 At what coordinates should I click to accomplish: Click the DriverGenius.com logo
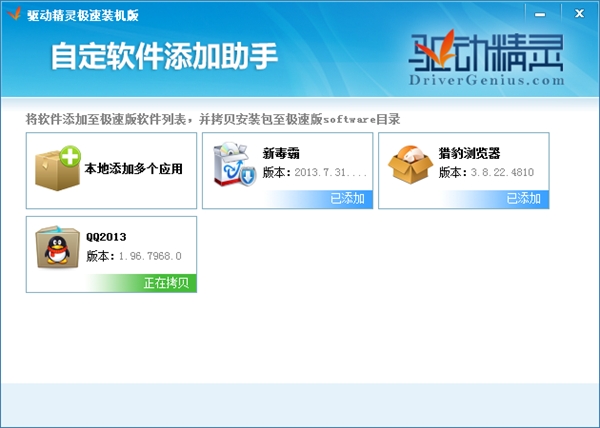[486, 58]
